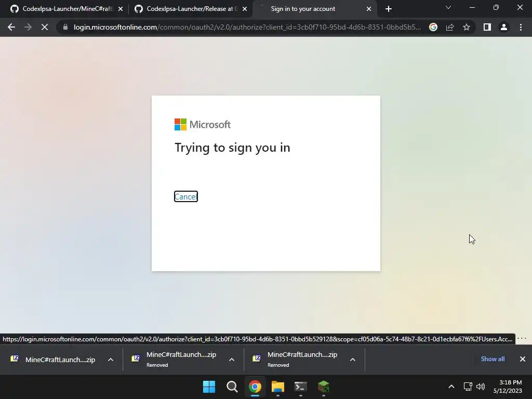Open a new browser tab

coord(389,9)
